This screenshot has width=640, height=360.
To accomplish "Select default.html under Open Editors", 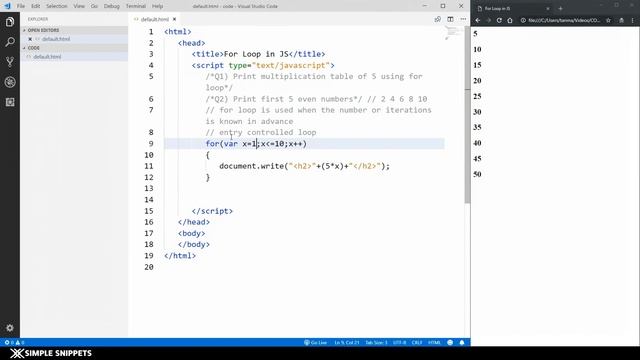I will 56,39.
